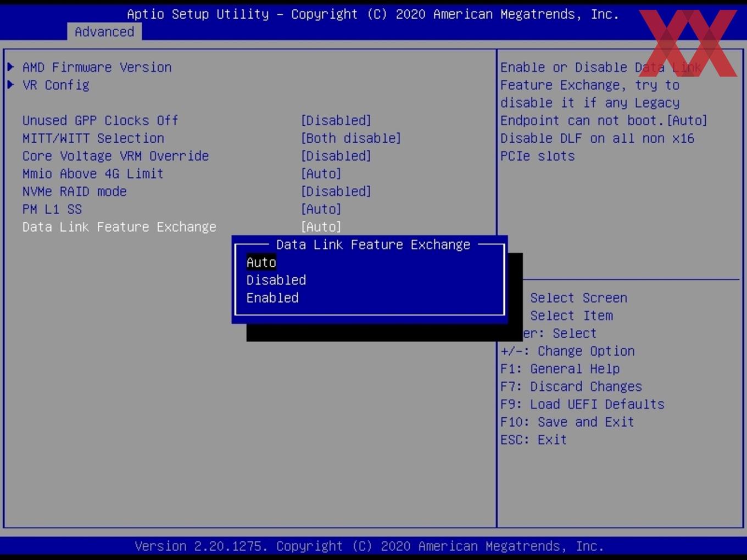This screenshot has height=560, width=747.
Task: Change Core Voltage VRM Override [Disabled] value
Action: pos(336,156)
